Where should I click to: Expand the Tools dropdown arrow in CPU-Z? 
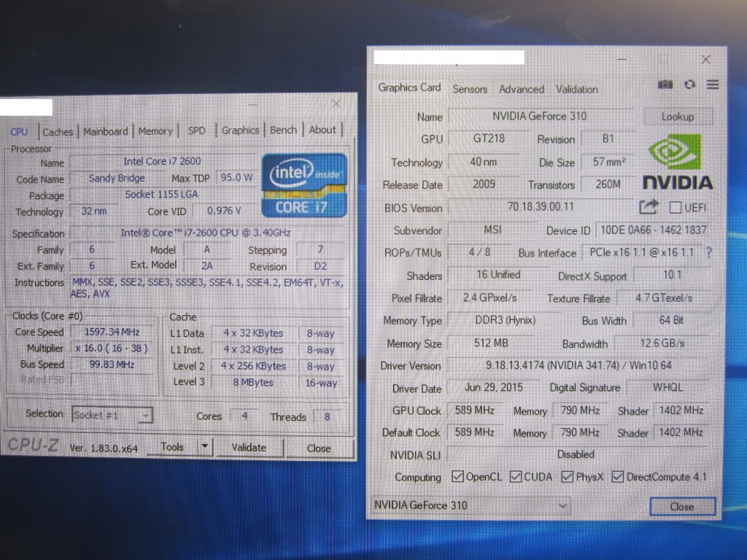tap(204, 446)
